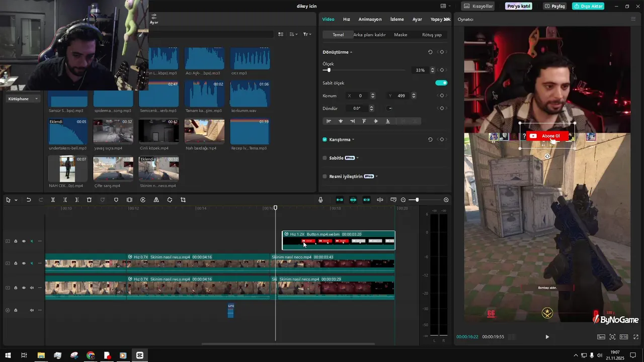Open system volume from the tray
This screenshot has width=644, height=362.
tap(599, 355)
